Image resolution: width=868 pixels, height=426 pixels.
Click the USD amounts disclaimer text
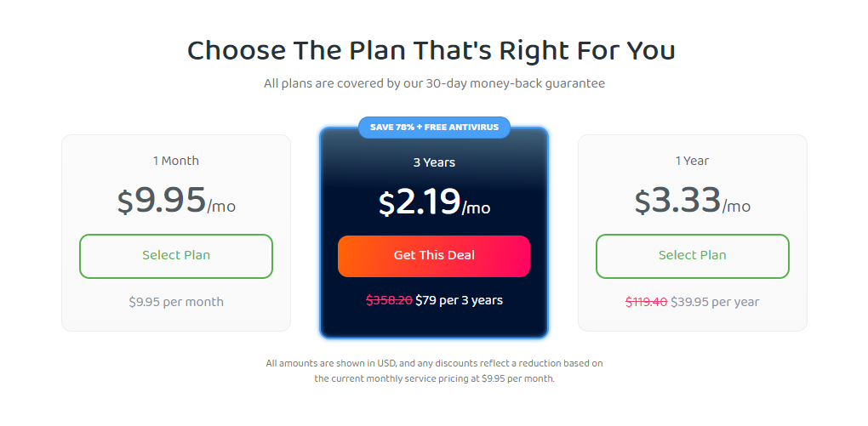(434, 363)
